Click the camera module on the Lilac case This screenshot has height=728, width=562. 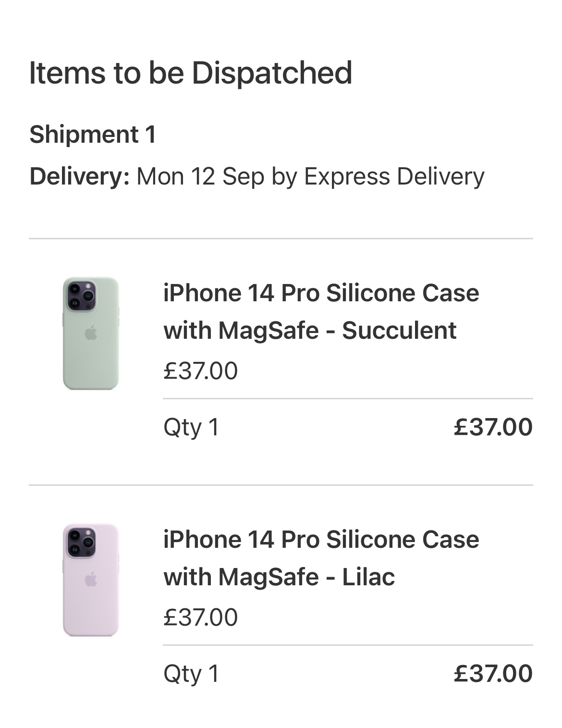click(81, 542)
